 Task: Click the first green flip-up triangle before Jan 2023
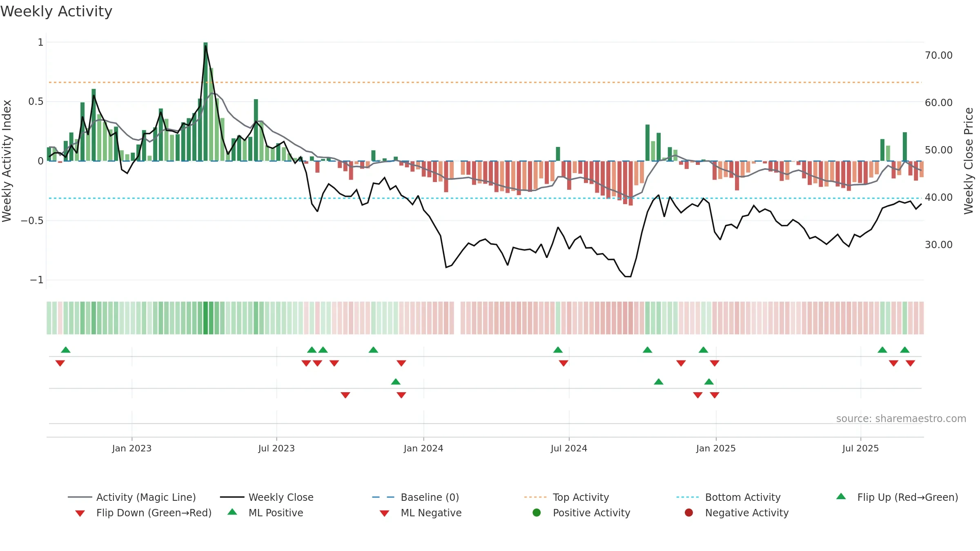point(66,350)
